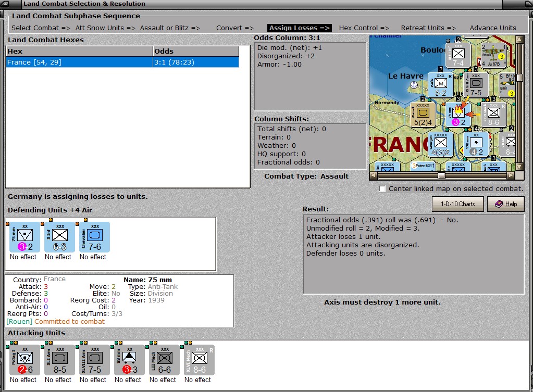Click the Paris 5-2 unit on map
Image resolution: width=533 pixels, height=392 pixels.
(x=441, y=85)
